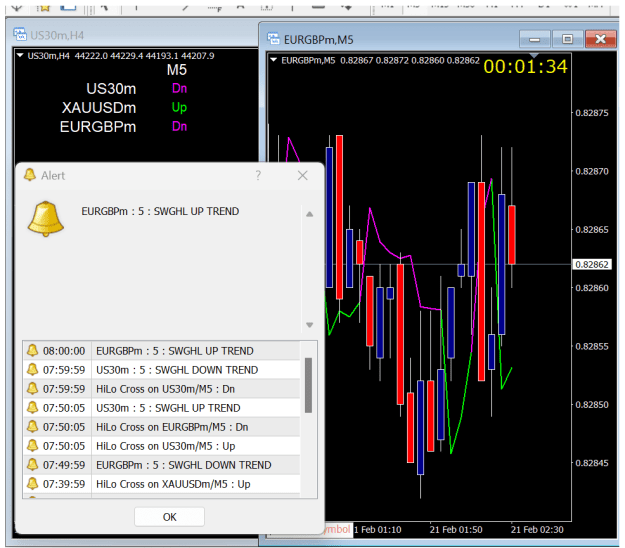Click the EURGBPm symbol label in the dashboard
This screenshot has width=625, height=548.
98,127
